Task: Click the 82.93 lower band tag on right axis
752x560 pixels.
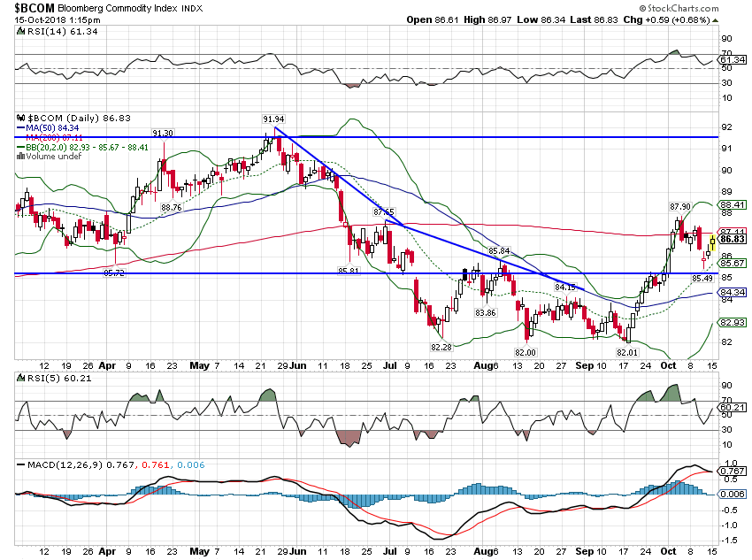Action: coord(733,322)
